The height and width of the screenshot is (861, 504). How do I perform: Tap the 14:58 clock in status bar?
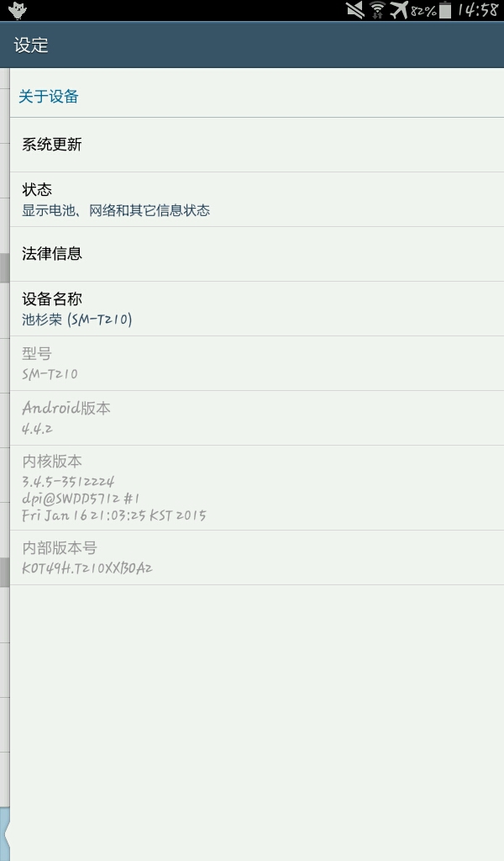(x=478, y=10)
